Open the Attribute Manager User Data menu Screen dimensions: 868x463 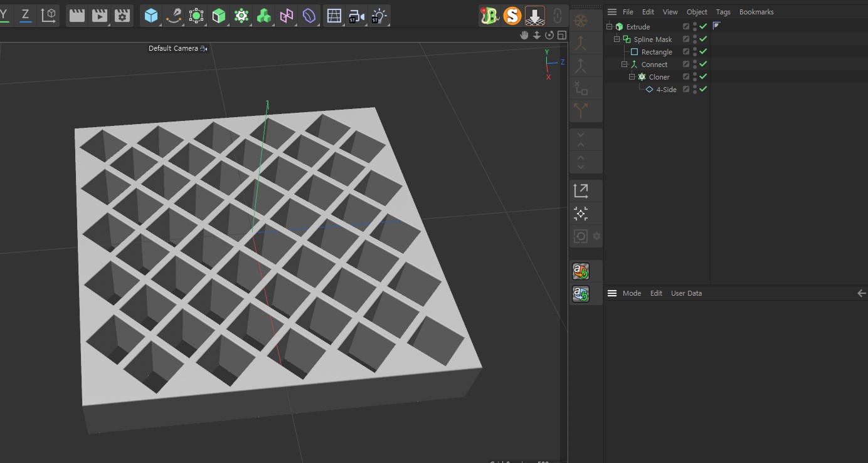(x=686, y=293)
